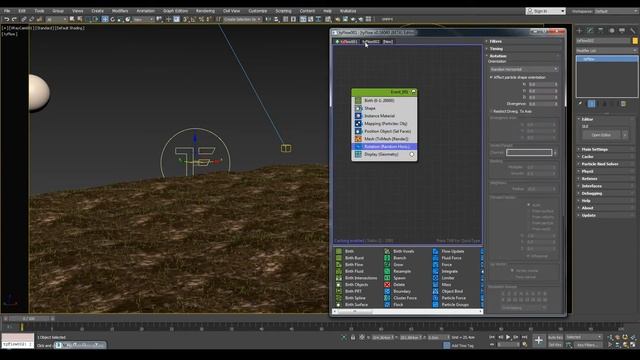640x360 pixels.
Task: Select the Birth operator row in Event_001
Action: [x=384, y=100]
